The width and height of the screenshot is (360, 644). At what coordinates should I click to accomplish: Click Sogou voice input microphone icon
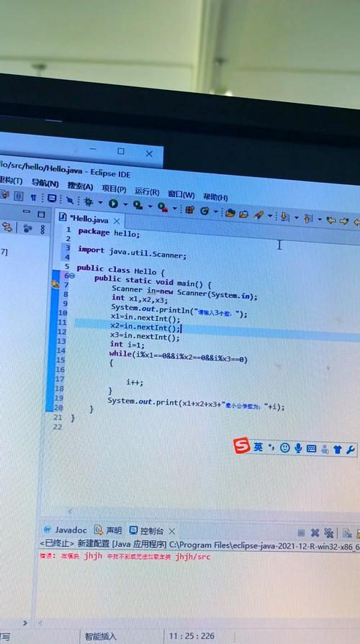(298, 448)
